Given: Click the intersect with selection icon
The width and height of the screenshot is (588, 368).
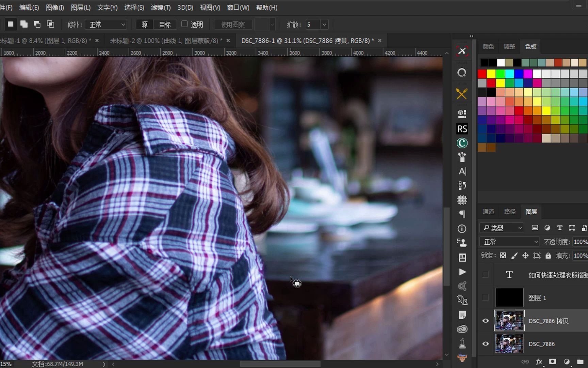Looking at the screenshot, I should (50, 24).
